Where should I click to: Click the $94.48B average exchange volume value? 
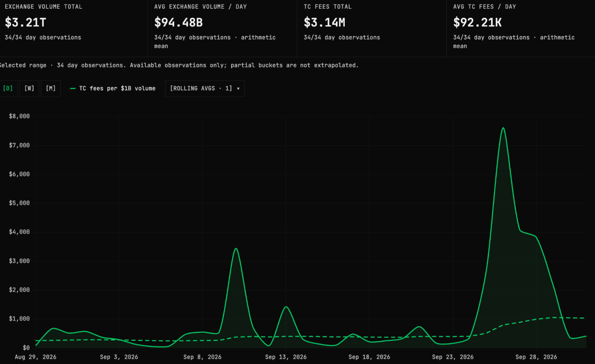click(x=178, y=22)
